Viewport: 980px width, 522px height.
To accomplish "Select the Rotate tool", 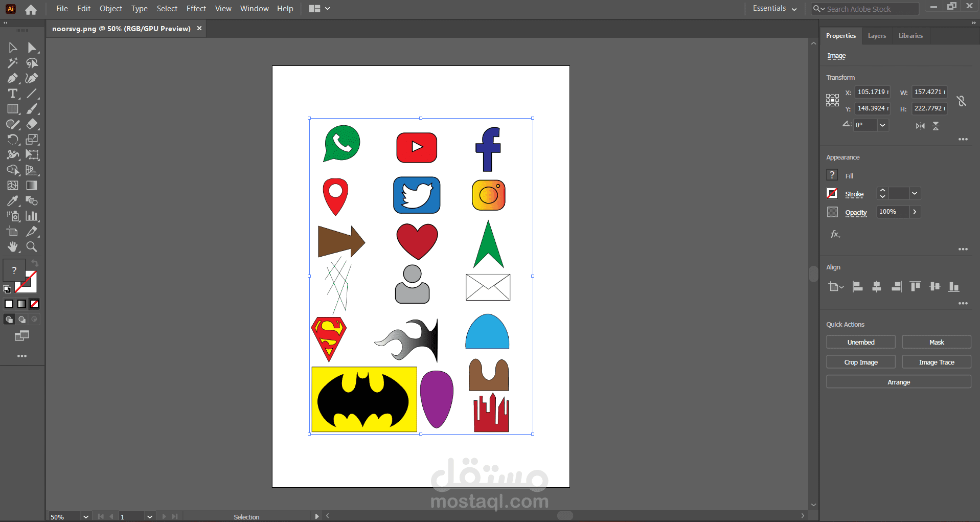I will 13,140.
